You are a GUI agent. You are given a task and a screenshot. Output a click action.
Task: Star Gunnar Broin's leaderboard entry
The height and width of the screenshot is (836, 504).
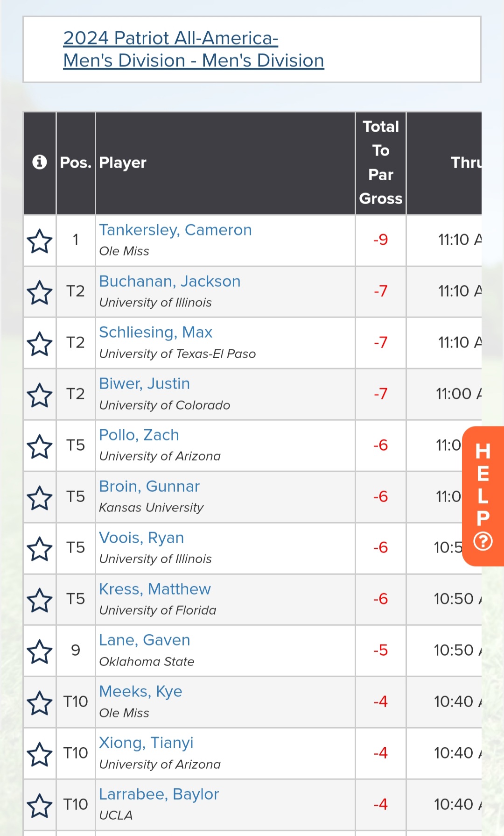(40, 497)
